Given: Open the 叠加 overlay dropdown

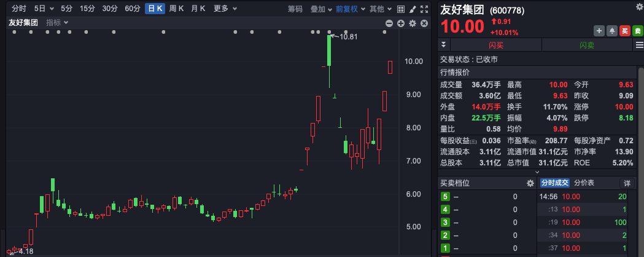Looking at the screenshot, I should coord(321,9).
